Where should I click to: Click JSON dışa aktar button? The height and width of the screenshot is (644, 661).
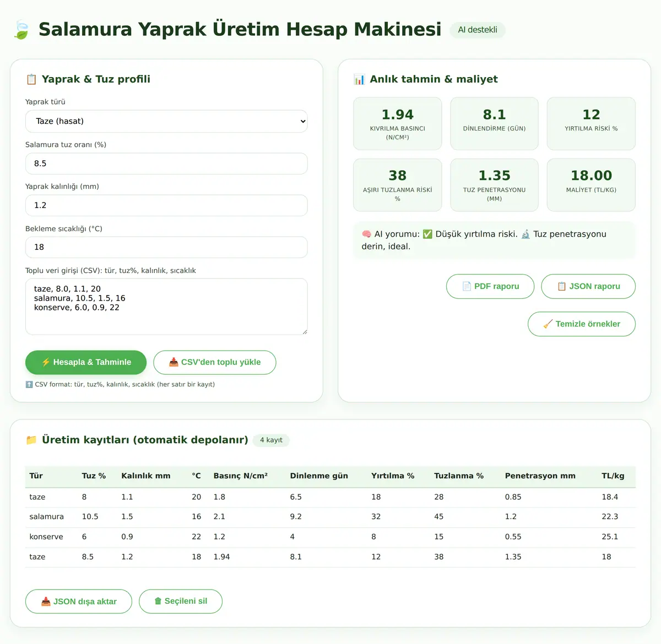pos(79,601)
